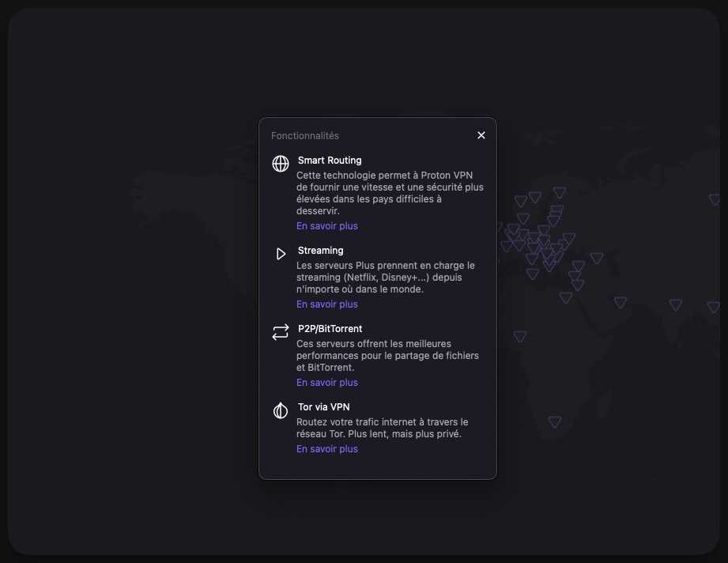
Task: Open En savoir plus under Streaming
Action: [327, 304]
